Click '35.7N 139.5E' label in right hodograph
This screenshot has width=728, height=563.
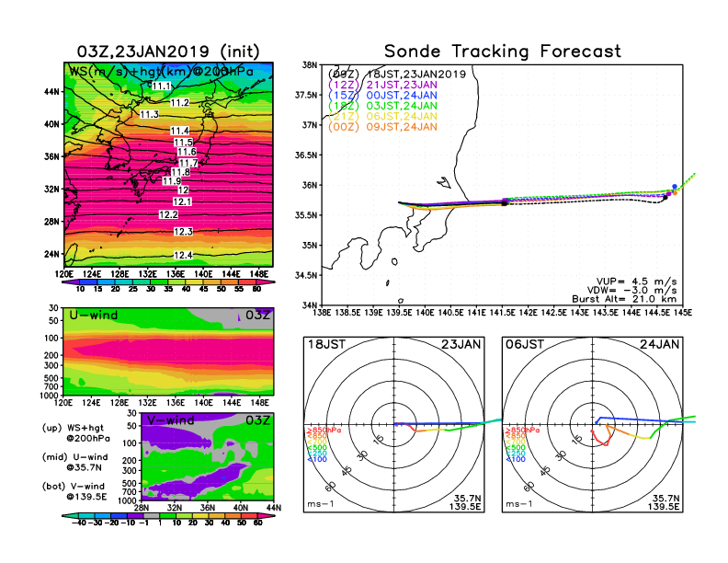pyautogui.click(x=664, y=502)
